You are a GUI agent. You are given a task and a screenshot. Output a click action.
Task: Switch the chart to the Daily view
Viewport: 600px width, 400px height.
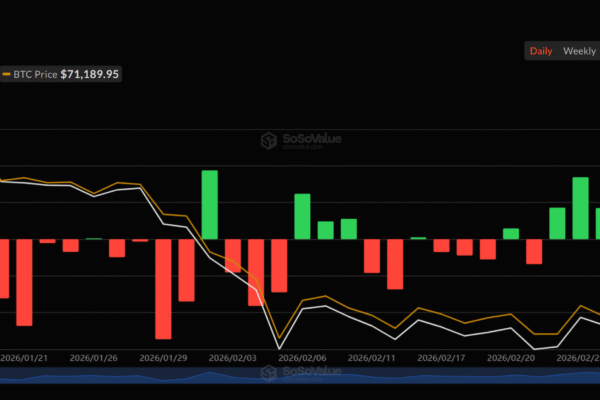(540, 51)
